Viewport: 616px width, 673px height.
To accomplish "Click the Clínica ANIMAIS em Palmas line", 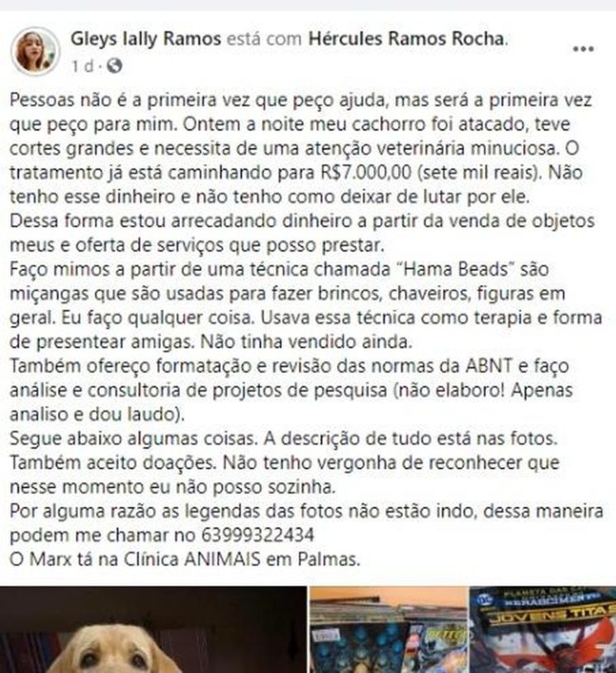I will coord(185,559).
